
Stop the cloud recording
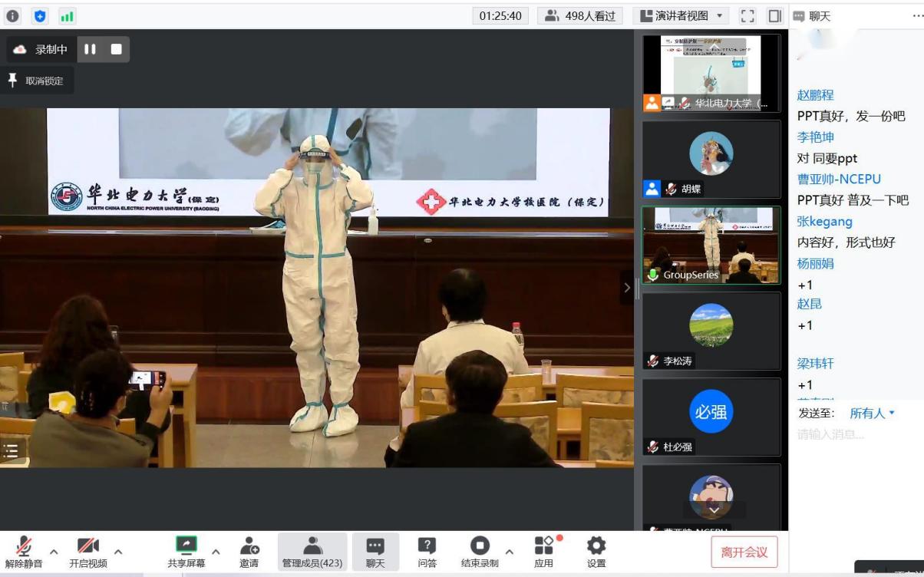pyautogui.click(x=117, y=49)
